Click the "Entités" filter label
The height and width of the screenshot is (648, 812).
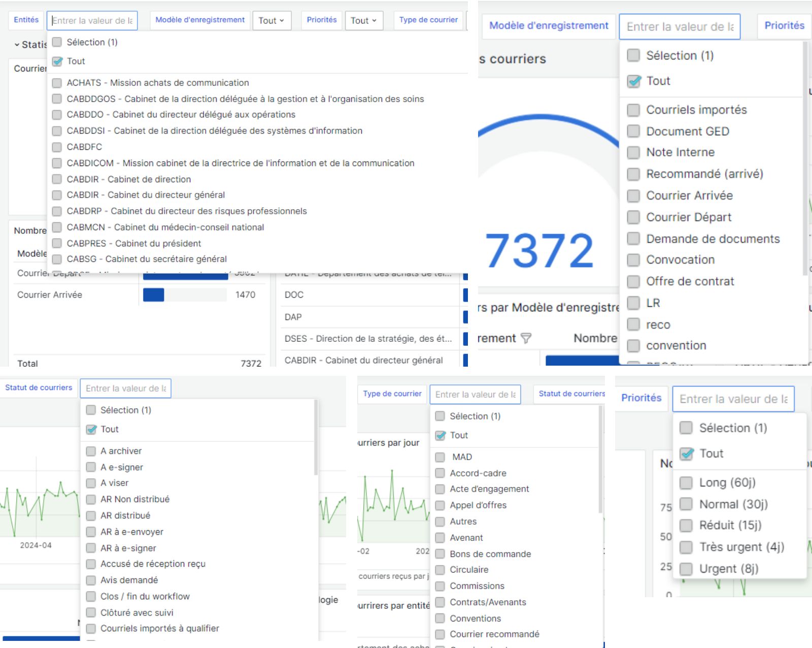pos(26,20)
